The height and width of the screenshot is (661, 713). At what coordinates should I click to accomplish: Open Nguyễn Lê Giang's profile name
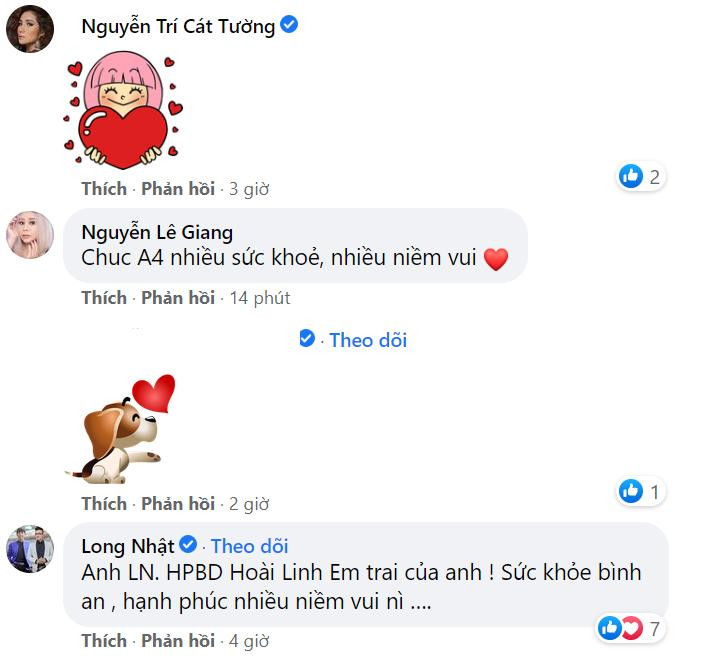click(x=157, y=232)
